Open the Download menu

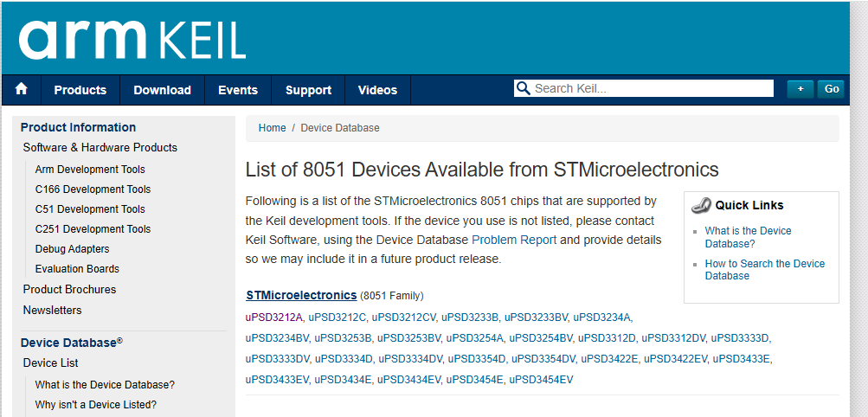(x=162, y=90)
